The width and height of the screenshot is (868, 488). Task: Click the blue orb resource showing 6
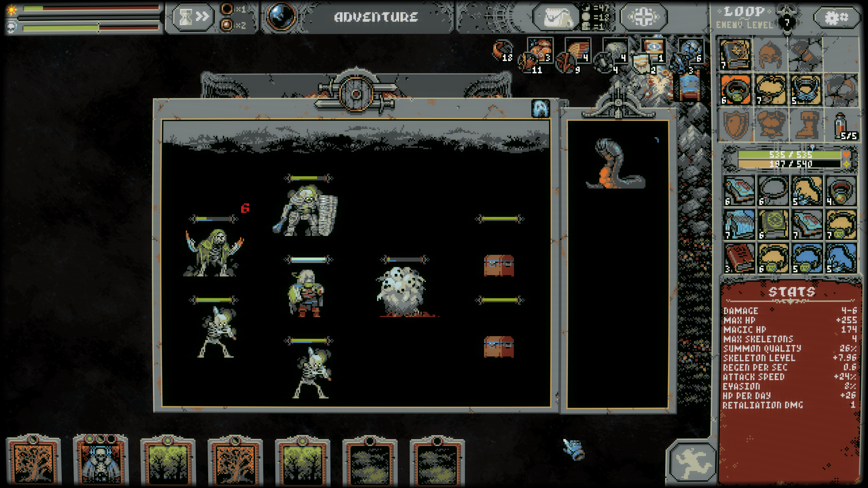tap(690, 51)
